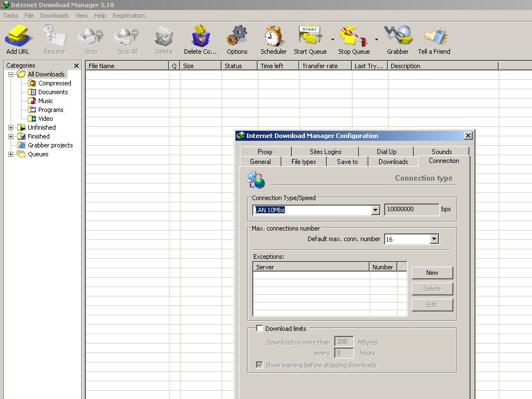Viewport: 532px width, 399px height.
Task: Collapse the All Downloads tree node
Action: tap(11, 74)
